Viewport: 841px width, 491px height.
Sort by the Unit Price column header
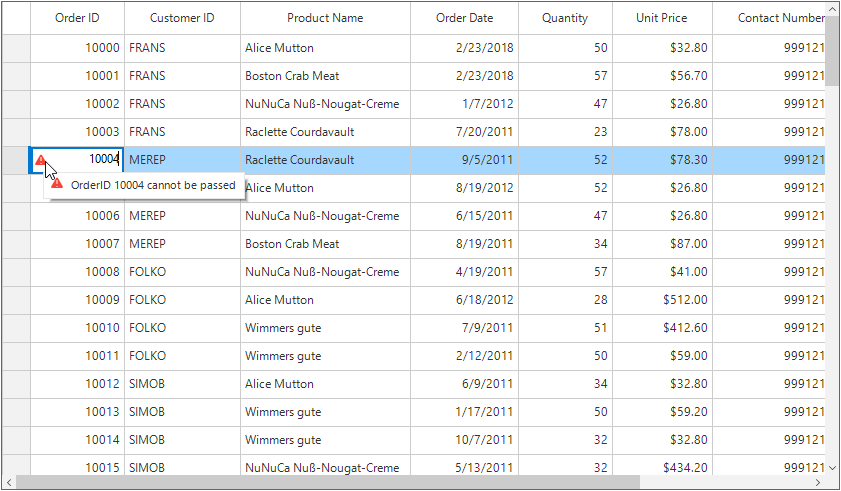coord(662,18)
